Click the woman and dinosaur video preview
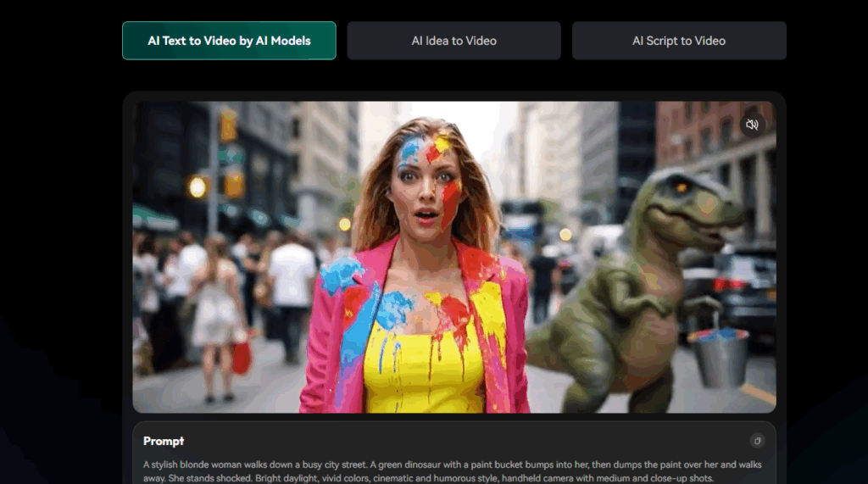 [454, 257]
